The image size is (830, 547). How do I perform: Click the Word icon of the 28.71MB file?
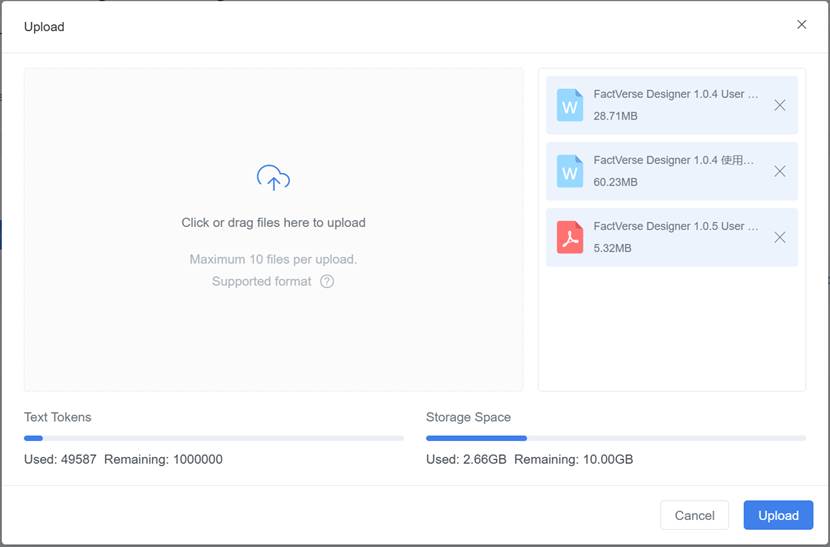click(570, 105)
